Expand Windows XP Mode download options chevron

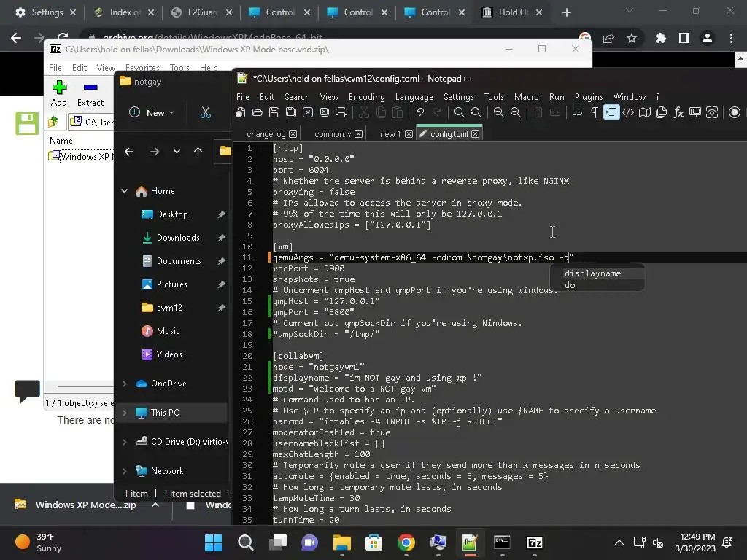(155, 505)
